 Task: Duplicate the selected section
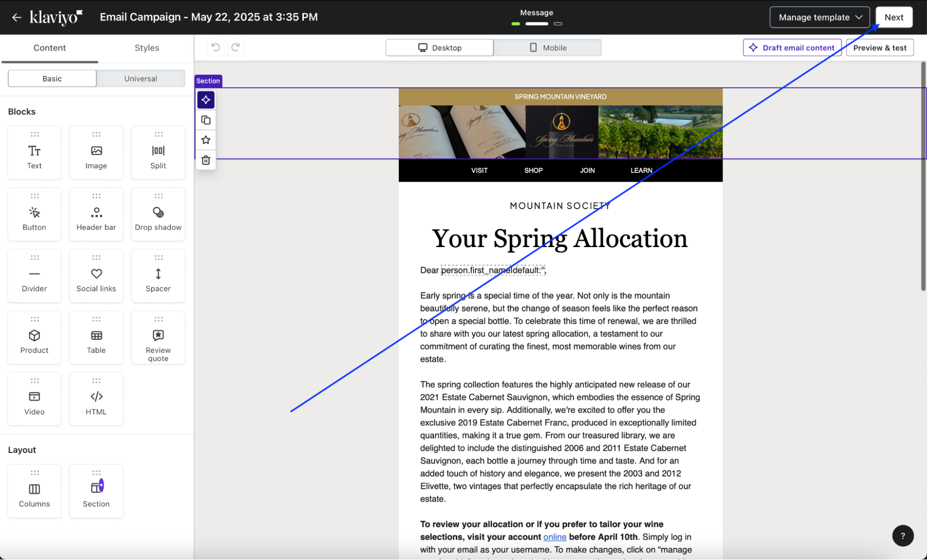[205, 120]
